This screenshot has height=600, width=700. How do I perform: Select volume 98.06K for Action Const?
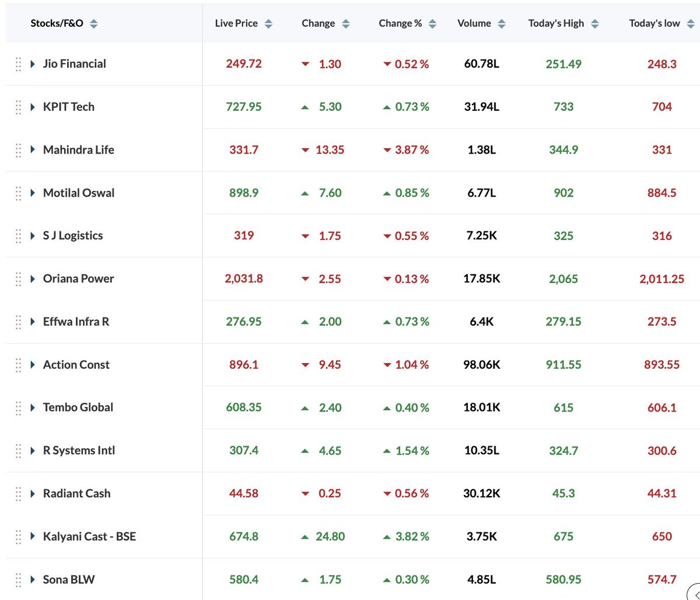(x=482, y=365)
